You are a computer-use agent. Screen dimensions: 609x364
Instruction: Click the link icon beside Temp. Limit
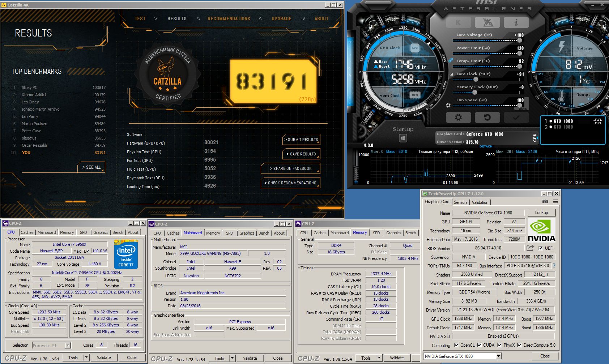point(451,60)
